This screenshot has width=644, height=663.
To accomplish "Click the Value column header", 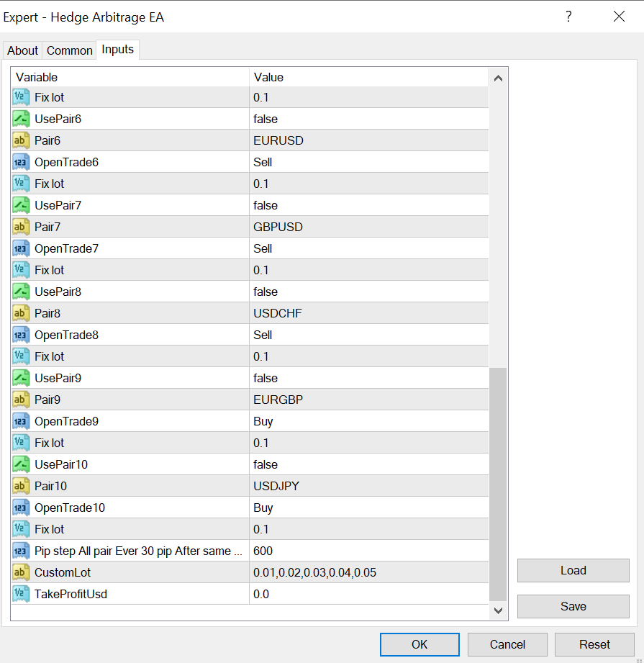I will (x=368, y=77).
